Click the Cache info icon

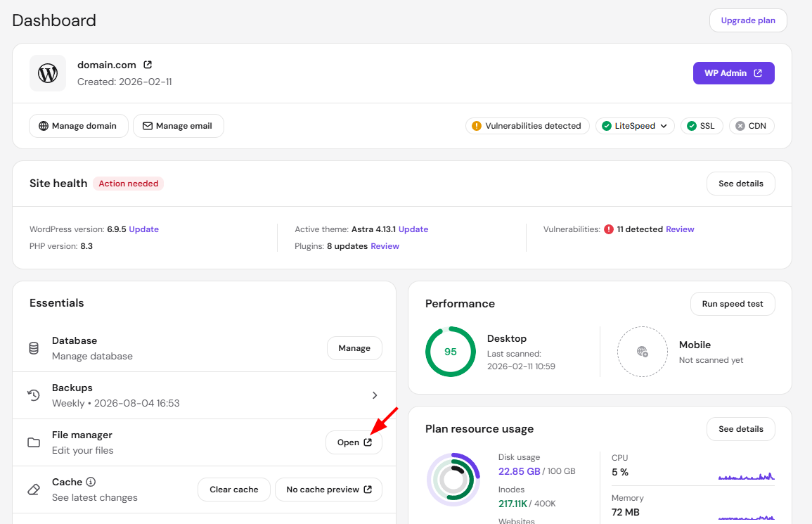(x=91, y=482)
